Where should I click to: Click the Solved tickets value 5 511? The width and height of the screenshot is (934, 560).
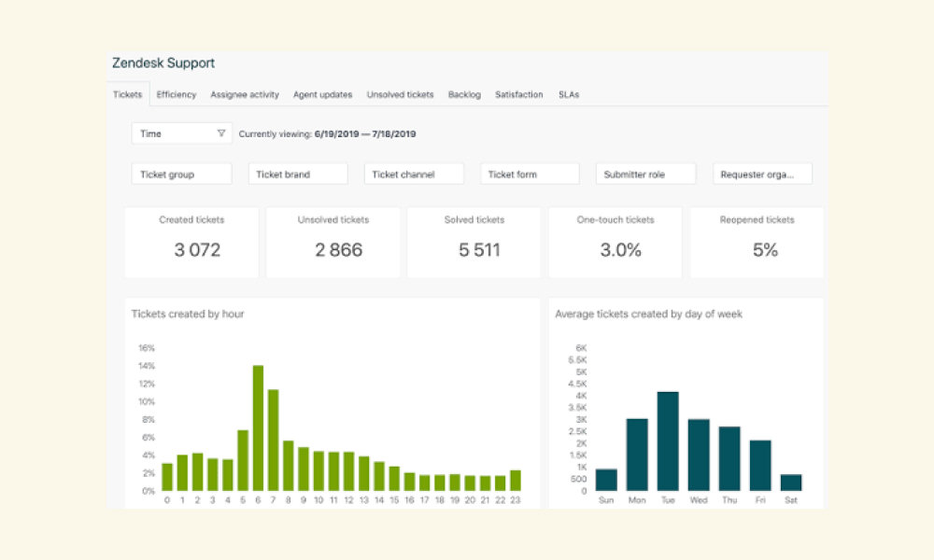[x=479, y=250]
